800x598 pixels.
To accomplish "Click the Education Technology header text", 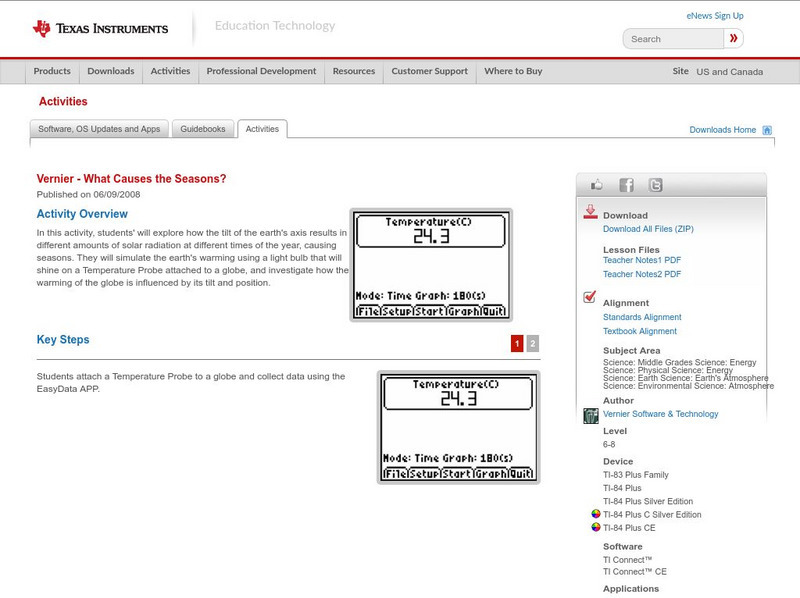I will click(x=275, y=26).
